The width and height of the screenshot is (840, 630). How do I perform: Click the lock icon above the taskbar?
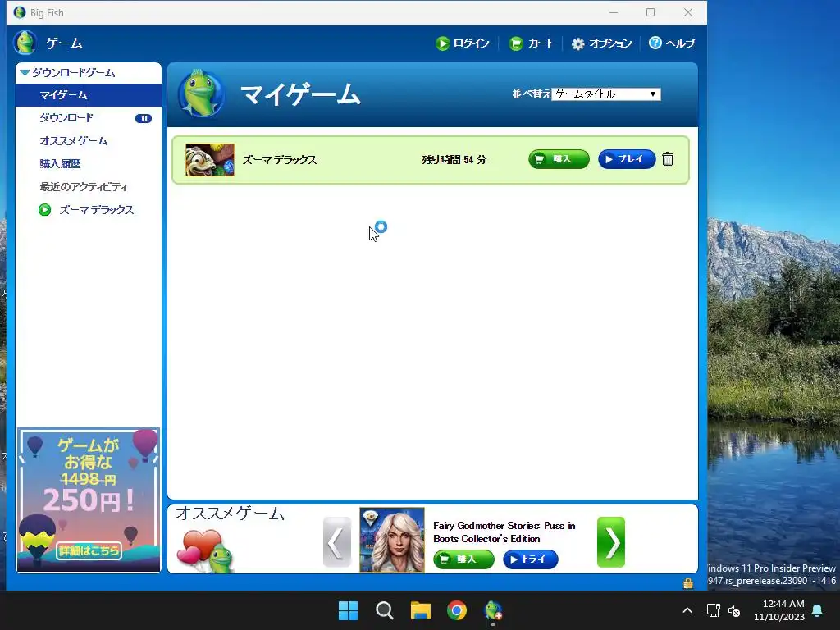click(688, 583)
